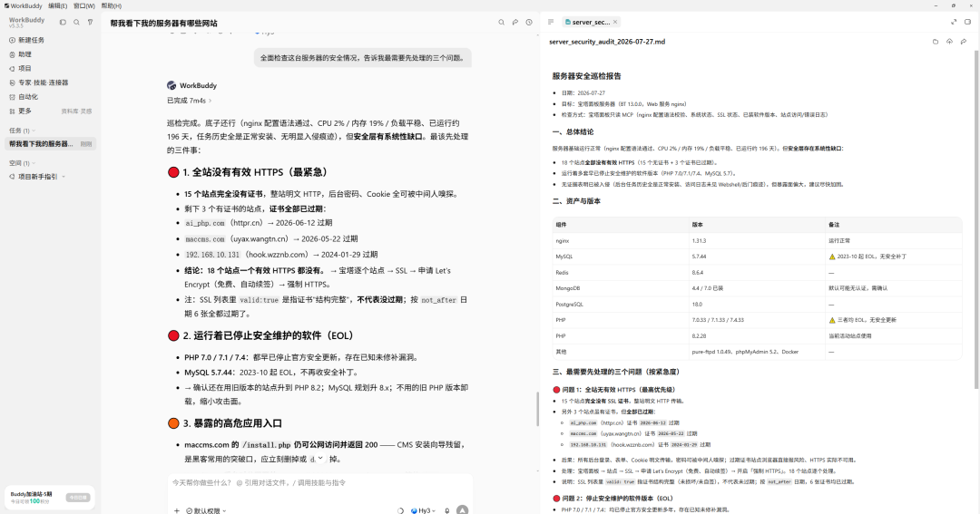
Task: Expand the preview panel to fullscreen
Action: point(954,22)
